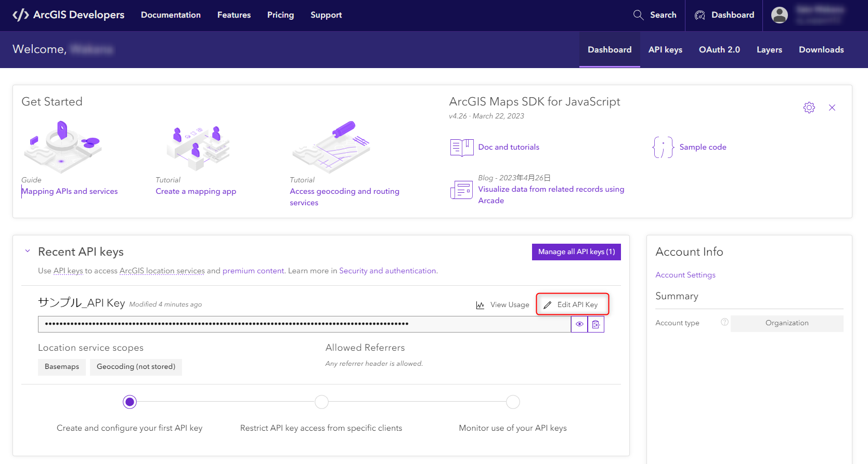This screenshot has width=868, height=464.
Task: Select step Restrict API key access
Action: (x=321, y=402)
